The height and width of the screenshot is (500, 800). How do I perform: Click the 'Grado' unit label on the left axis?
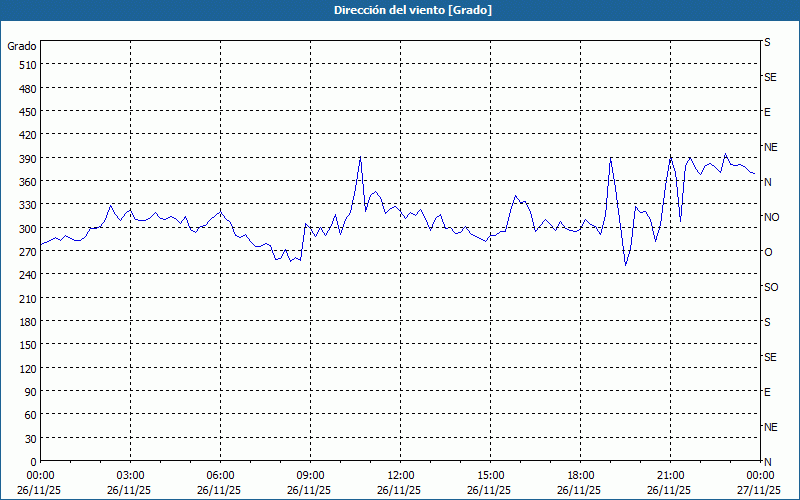[x=22, y=46]
